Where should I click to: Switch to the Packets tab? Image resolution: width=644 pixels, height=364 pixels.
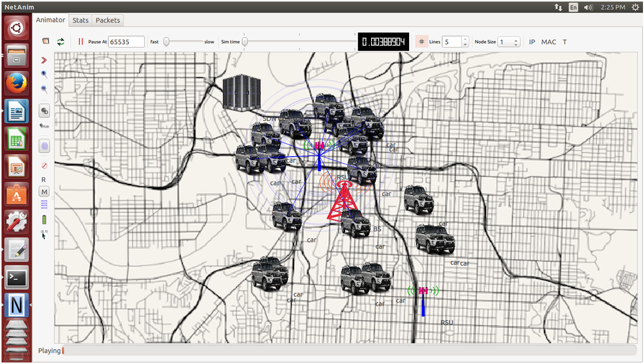(x=108, y=20)
